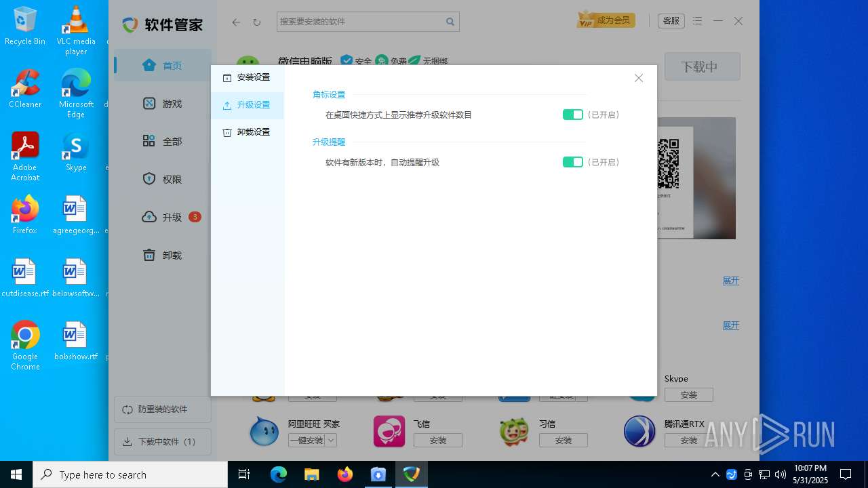Open Task View on taskbar
Image resolution: width=868 pixels, height=488 pixels.
pyautogui.click(x=244, y=474)
